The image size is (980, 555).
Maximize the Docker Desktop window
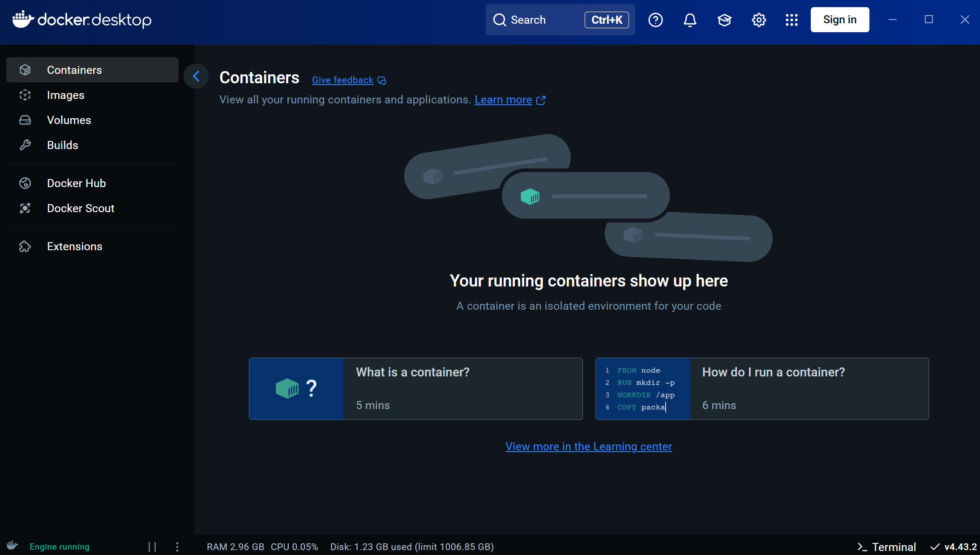click(929, 20)
